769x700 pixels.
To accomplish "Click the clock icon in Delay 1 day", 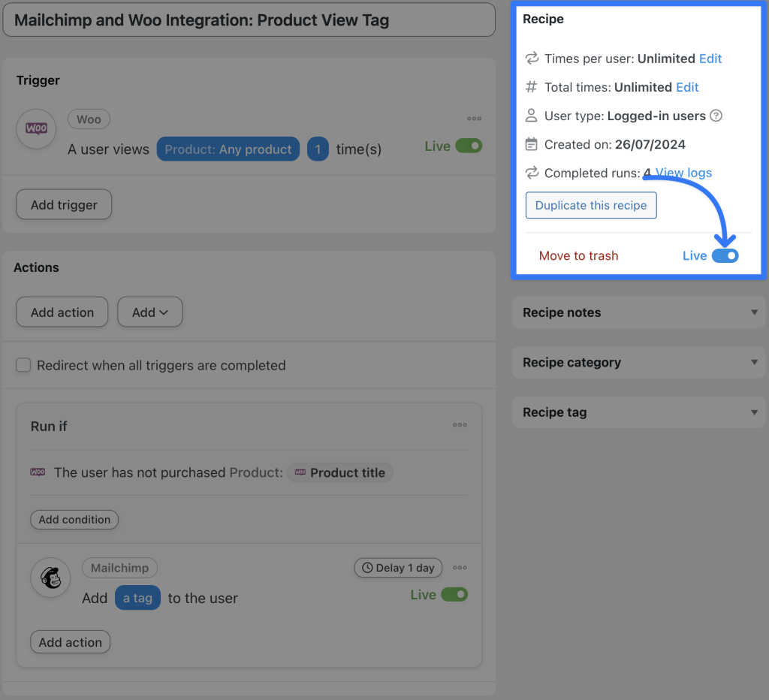I will click(x=366, y=568).
